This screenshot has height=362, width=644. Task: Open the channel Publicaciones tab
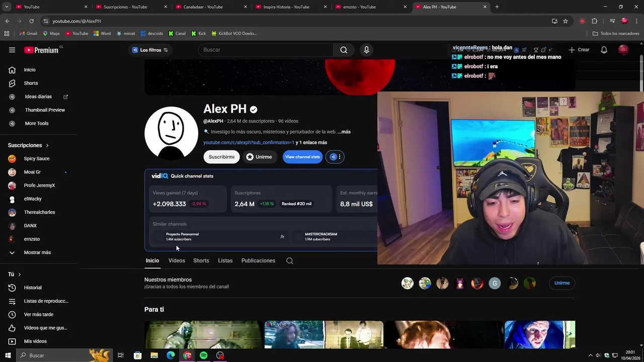258,260
